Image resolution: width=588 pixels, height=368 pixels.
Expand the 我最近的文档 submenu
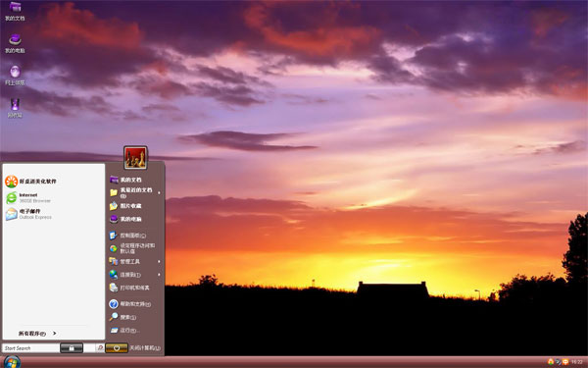pyautogui.click(x=135, y=192)
